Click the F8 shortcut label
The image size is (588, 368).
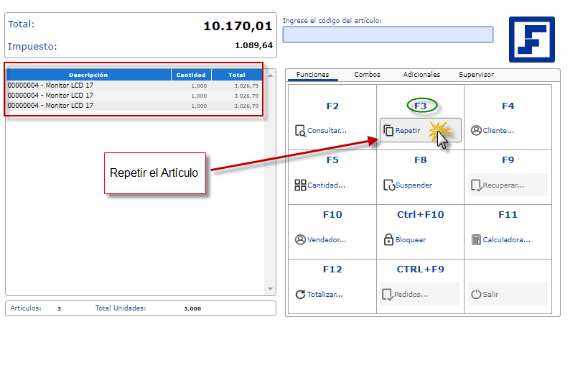[x=421, y=160]
